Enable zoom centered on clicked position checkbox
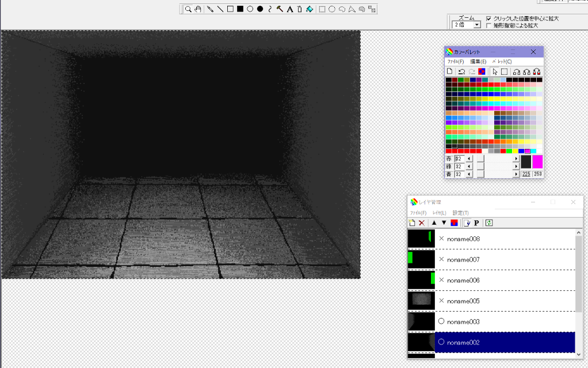588x368 pixels. [489, 18]
